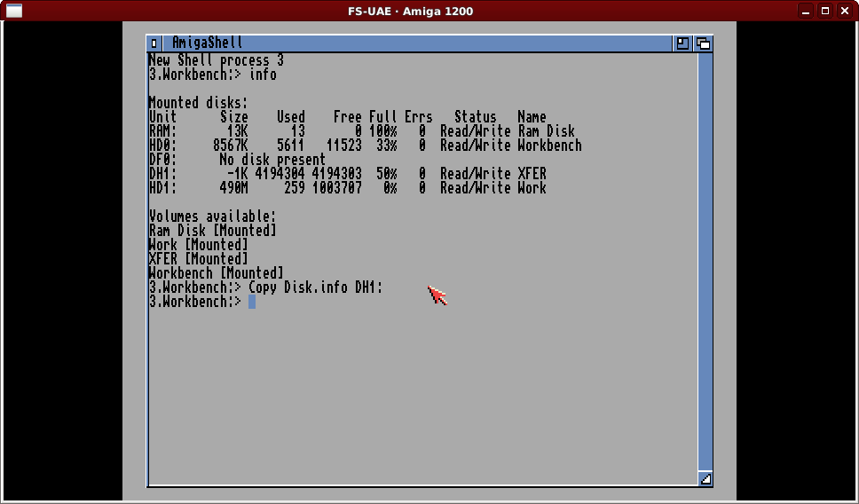Click the FS-UAE · Amiga 1200 title
Screen dimensions: 859x504
(410, 11)
